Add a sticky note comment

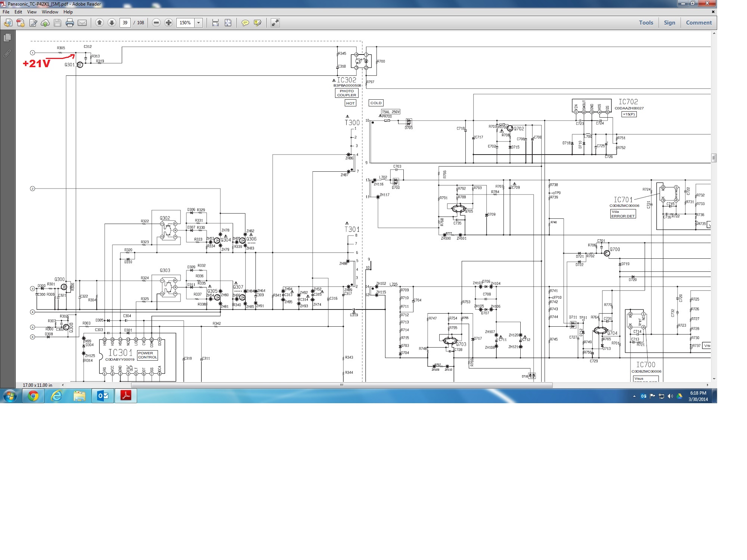(x=245, y=23)
